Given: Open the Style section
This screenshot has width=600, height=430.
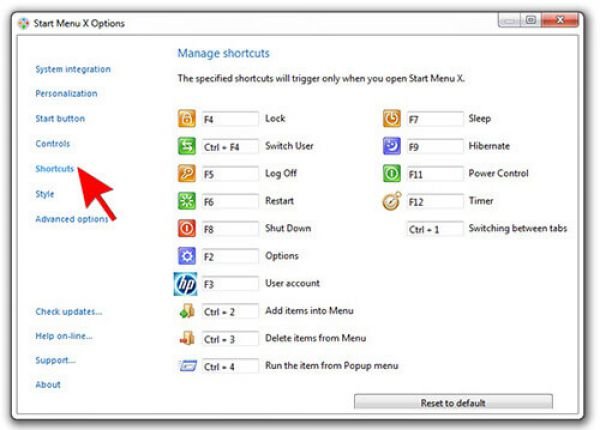Looking at the screenshot, I should (45, 194).
